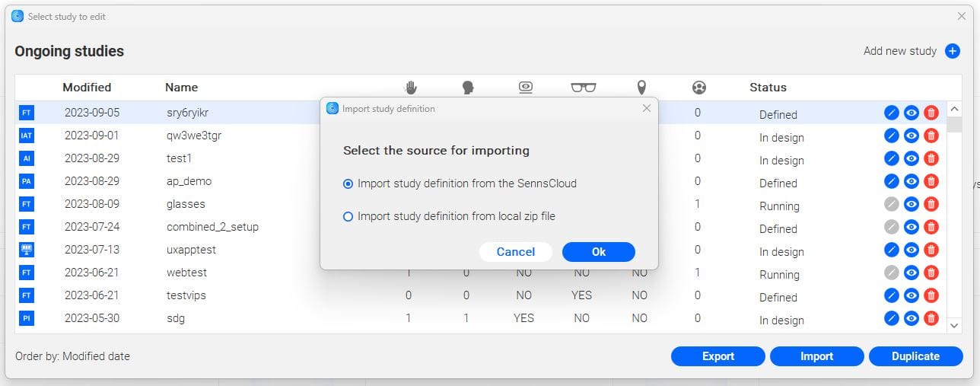Click the IAT type badge for qw3we3tgr
The image size is (980, 386).
click(27, 136)
